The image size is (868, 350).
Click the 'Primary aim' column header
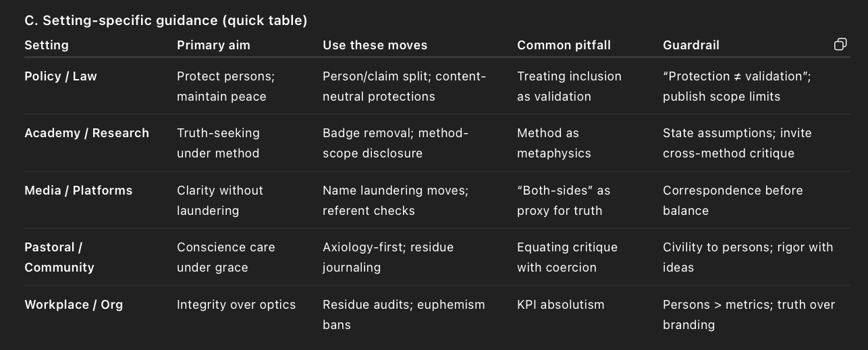[213, 45]
